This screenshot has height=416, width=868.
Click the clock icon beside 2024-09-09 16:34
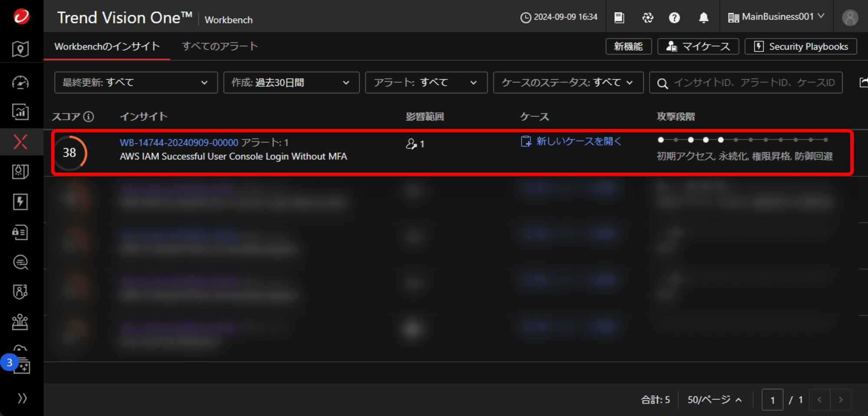[526, 17]
